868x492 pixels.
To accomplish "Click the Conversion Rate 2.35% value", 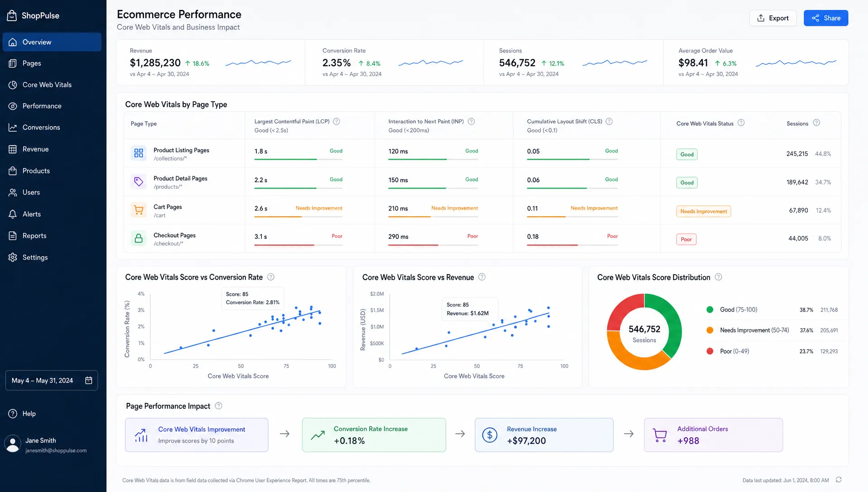I will tap(336, 63).
